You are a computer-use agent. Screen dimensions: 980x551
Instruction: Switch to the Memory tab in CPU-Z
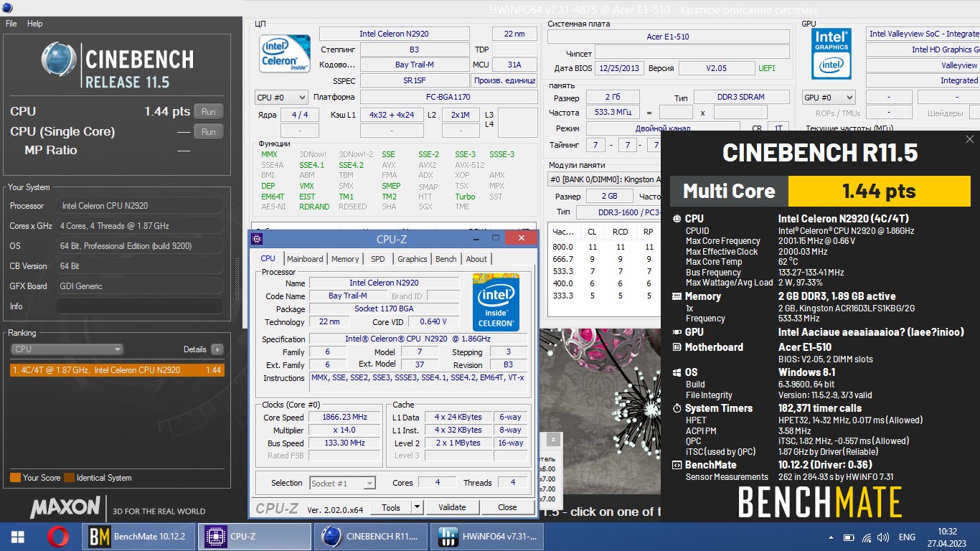345,259
